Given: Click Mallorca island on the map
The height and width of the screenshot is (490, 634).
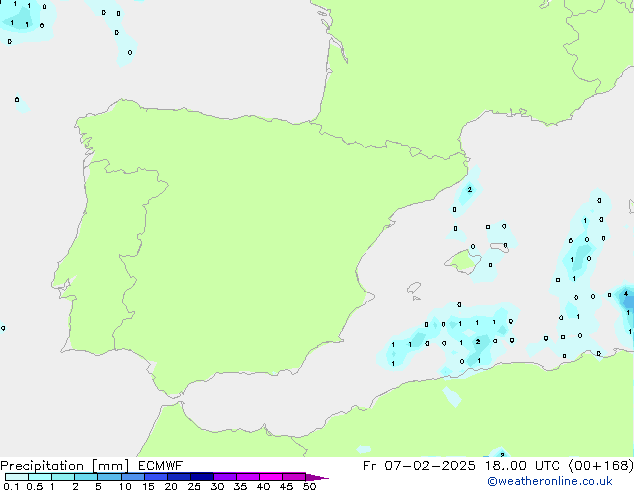Looking at the screenshot, I should (x=461, y=260).
